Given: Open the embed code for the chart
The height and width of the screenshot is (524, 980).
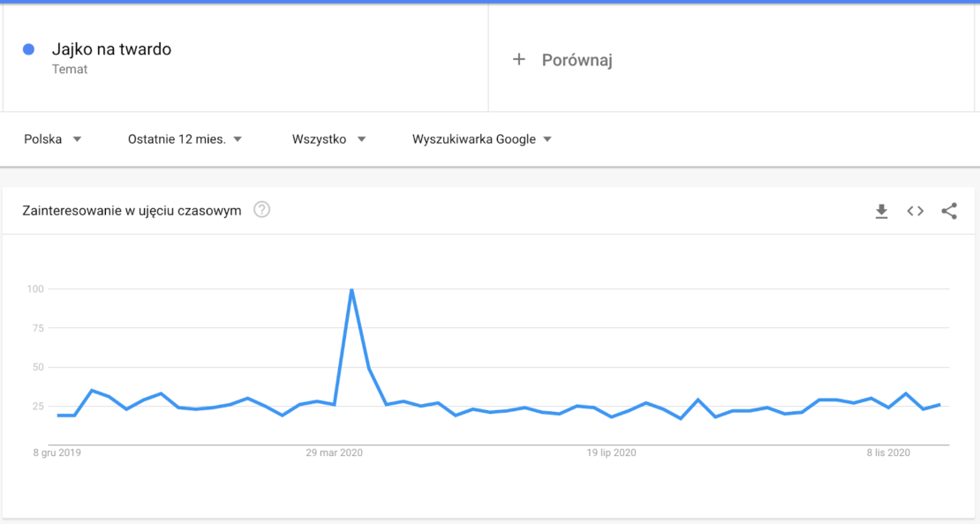Looking at the screenshot, I should click(x=915, y=211).
